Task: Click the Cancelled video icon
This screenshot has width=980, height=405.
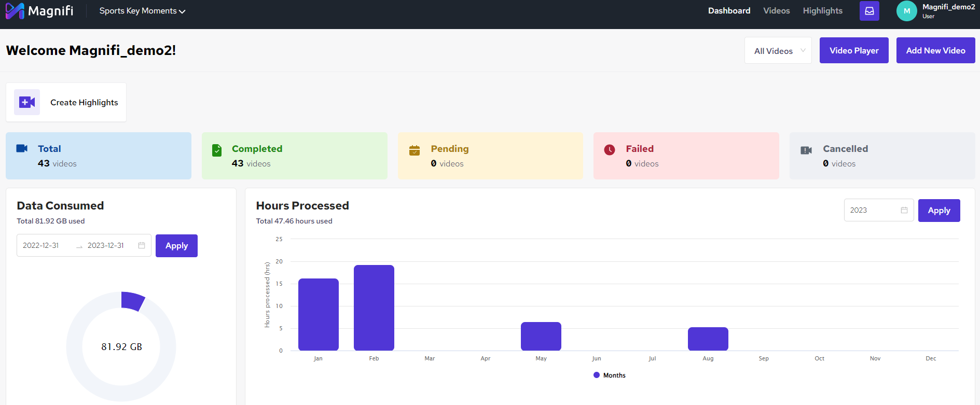Action: [806, 150]
